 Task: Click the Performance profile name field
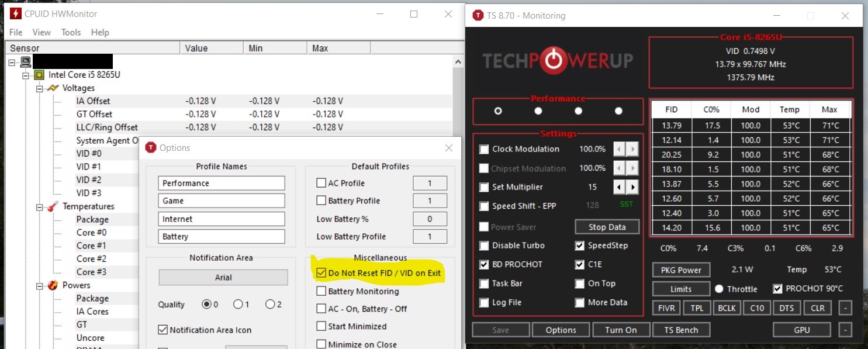click(222, 183)
